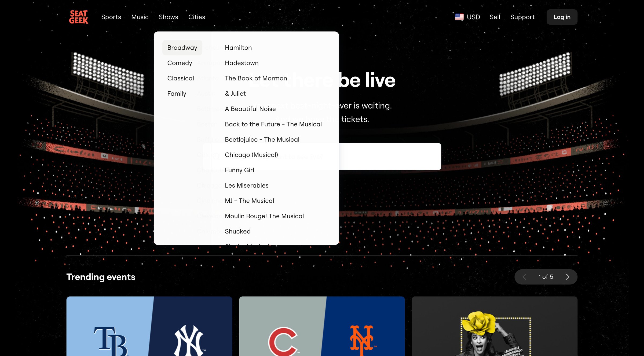This screenshot has height=356, width=644.
Task: Select the Classical category
Action: pos(181,78)
